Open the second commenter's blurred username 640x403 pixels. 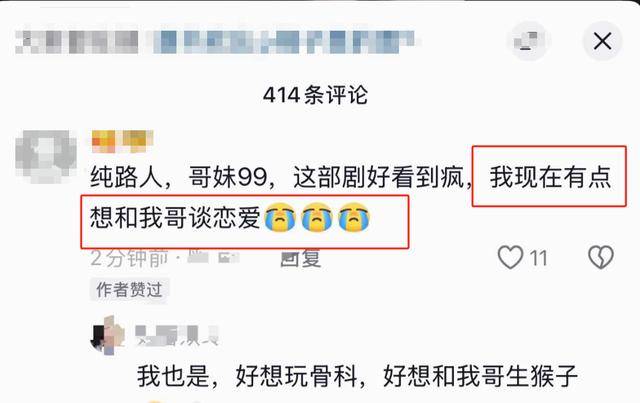pos(177,336)
